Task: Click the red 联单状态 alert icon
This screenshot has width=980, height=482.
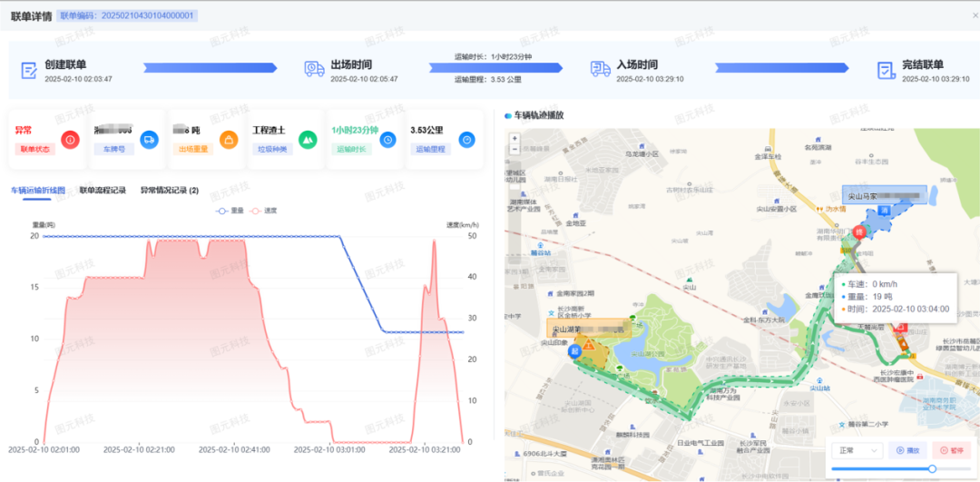Action: 70,140
